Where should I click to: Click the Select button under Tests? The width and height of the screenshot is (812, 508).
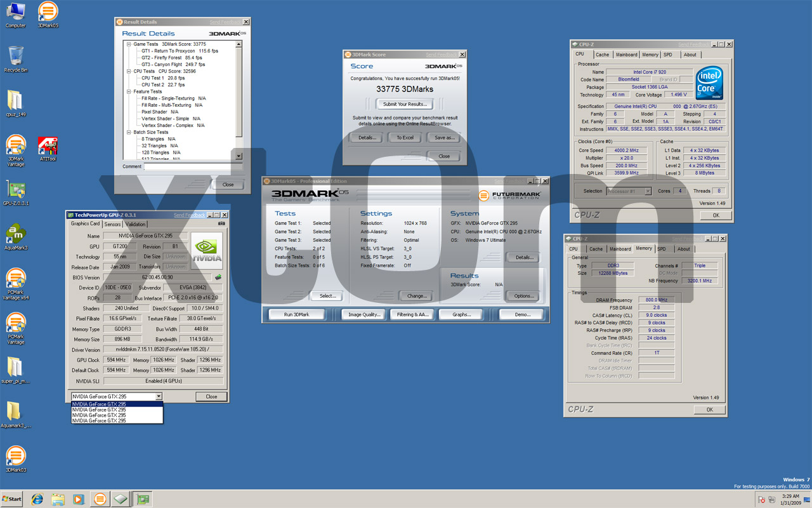[327, 296]
